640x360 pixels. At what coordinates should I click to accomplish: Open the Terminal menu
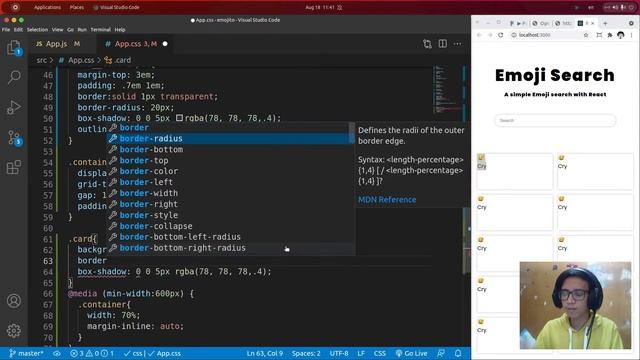100,30
